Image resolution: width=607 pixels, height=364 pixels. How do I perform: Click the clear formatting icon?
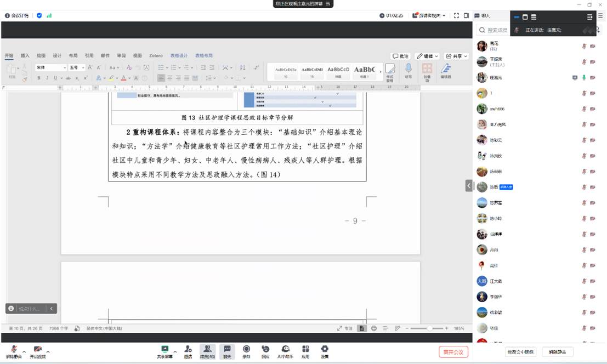[129, 67]
